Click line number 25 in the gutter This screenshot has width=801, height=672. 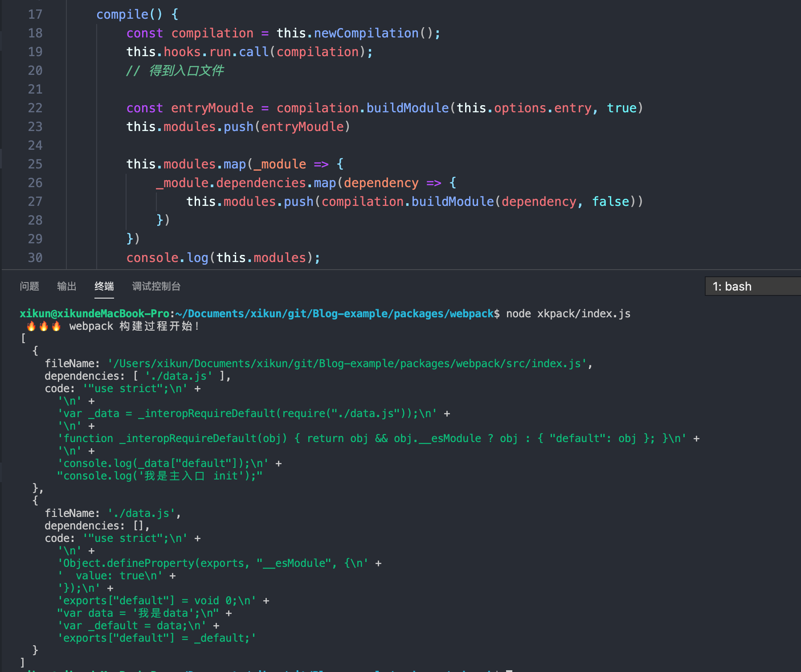pyautogui.click(x=35, y=164)
